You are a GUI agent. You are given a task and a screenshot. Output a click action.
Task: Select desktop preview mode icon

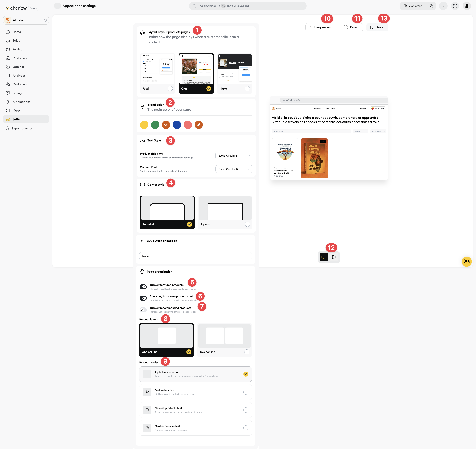pos(324,257)
